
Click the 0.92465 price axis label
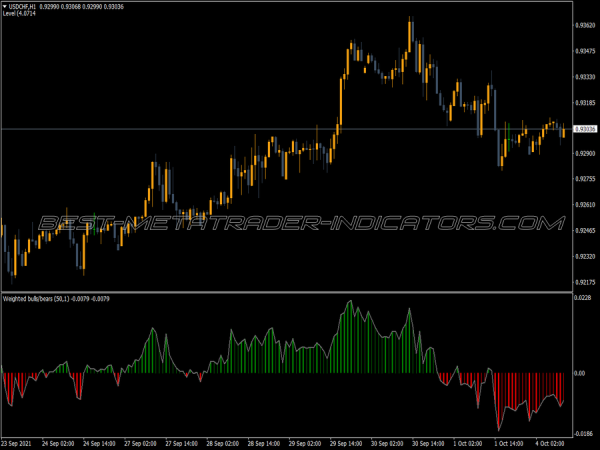tap(585, 230)
